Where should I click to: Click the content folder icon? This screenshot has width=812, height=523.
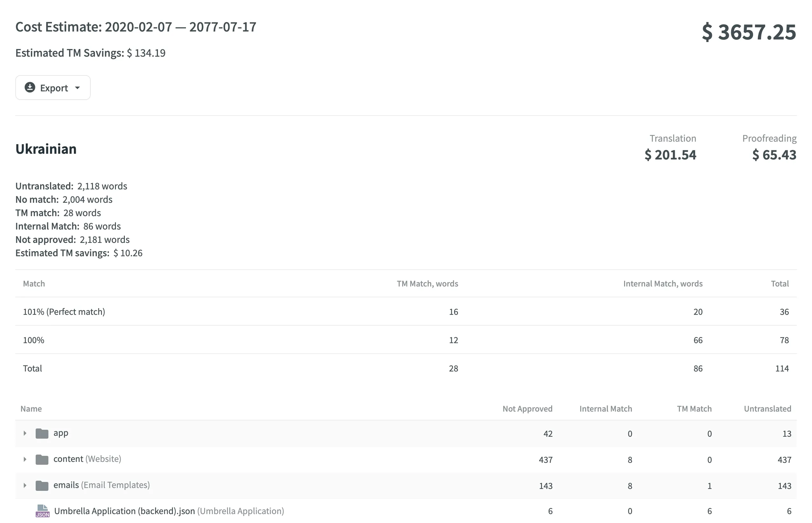[42, 459]
